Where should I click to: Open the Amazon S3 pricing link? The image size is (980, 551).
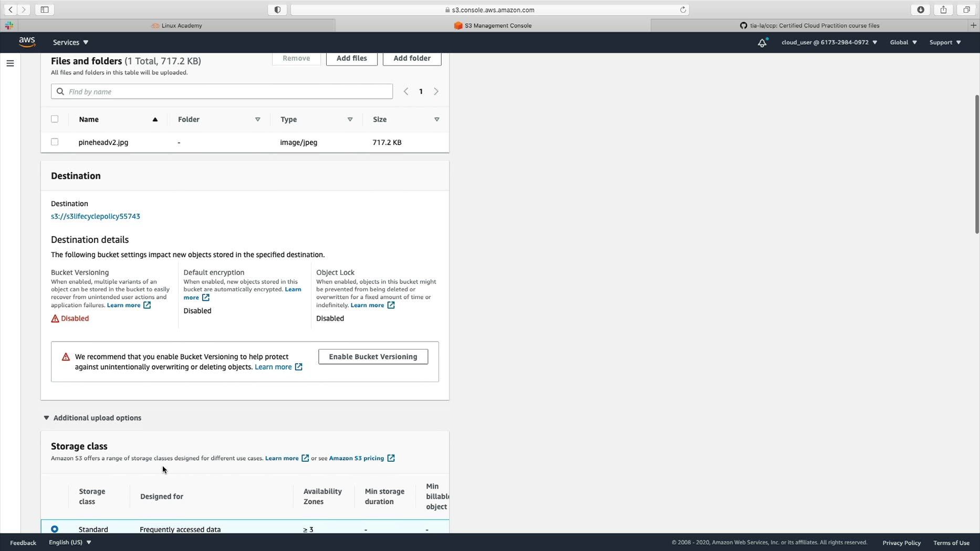(x=356, y=458)
